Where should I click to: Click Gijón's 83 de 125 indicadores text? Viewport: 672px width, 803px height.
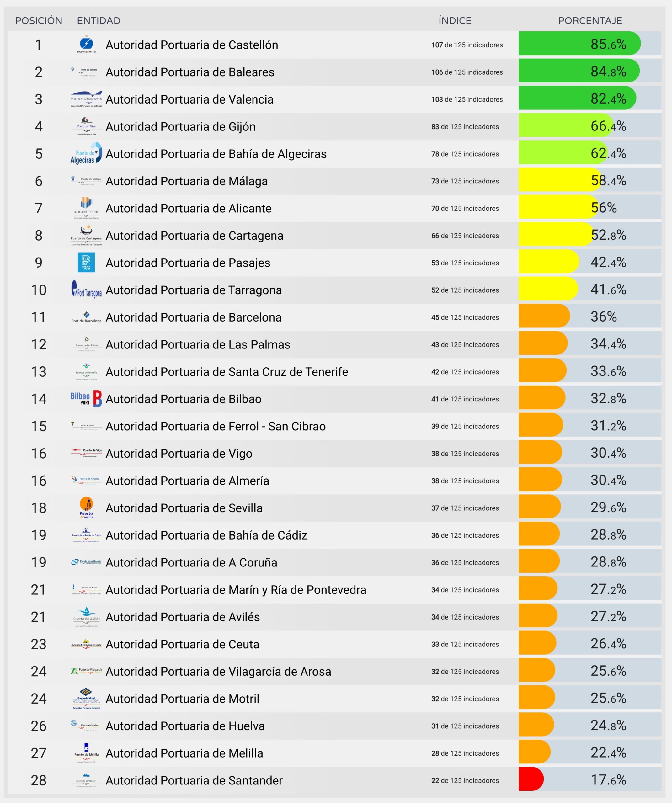[x=465, y=127]
